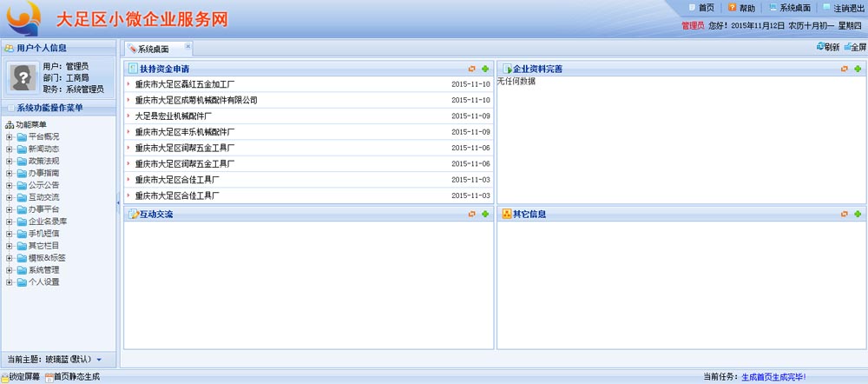Expand the 企业名录库 tree node
868x384 pixels.
pyautogui.click(x=10, y=222)
